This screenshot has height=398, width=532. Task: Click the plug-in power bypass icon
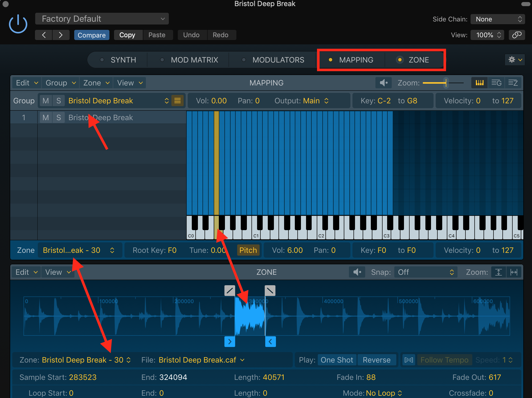(x=18, y=24)
